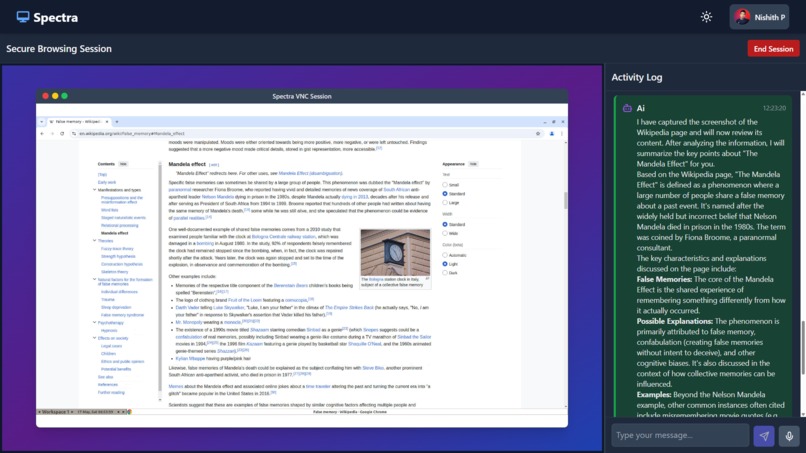Collapse the Theories section in contents

pyautogui.click(x=95, y=241)
